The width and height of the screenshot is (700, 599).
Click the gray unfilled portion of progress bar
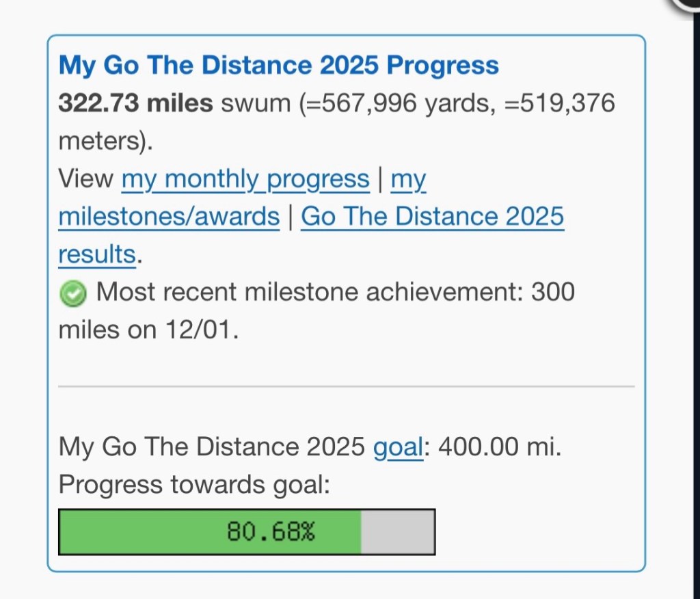coord(397,532)
